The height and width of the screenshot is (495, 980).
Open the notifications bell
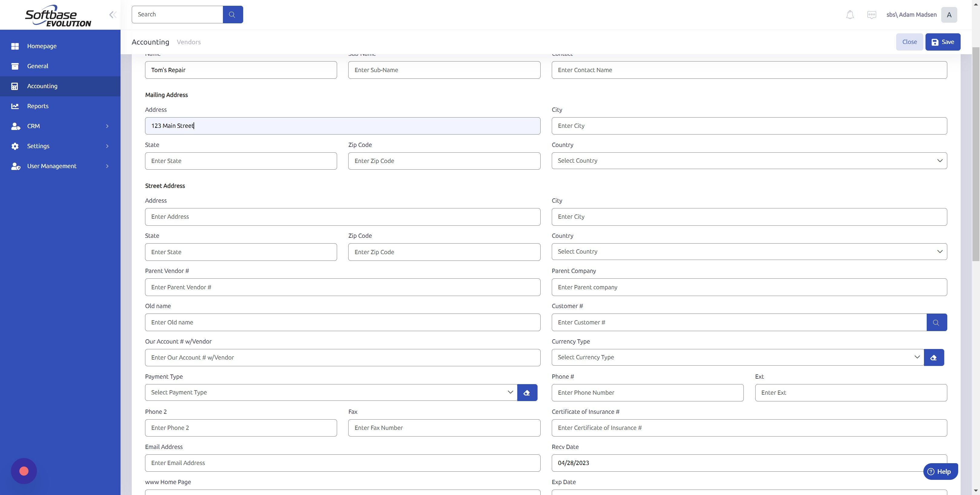pos(850,15)
